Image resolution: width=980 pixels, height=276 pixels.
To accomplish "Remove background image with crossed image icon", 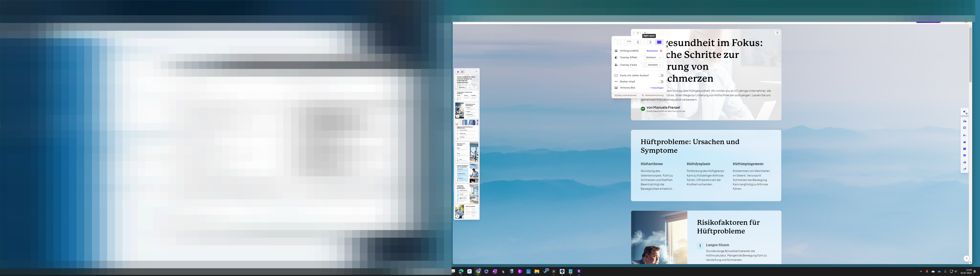I will pos(661,51).
